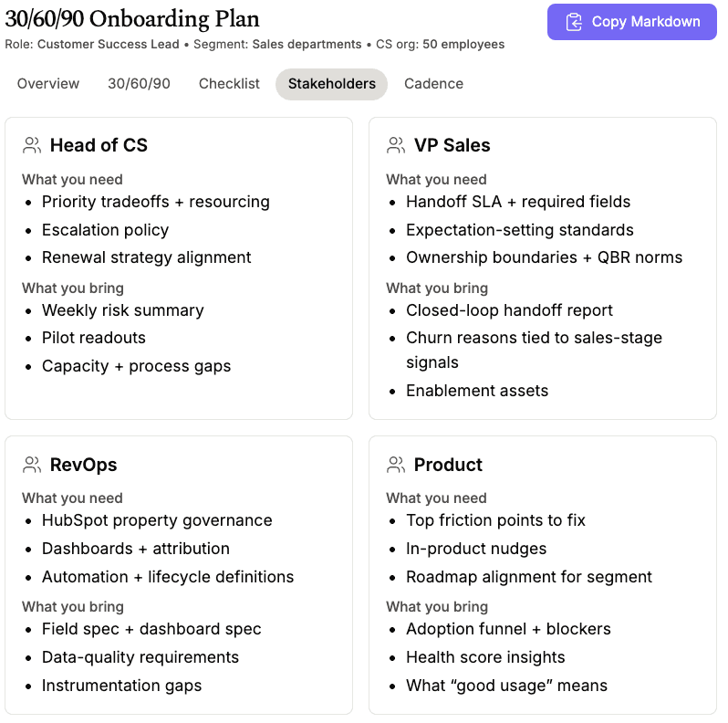Click the Product card title
Viewport: 728px width, 723px height.
click(x=448, y=465)
